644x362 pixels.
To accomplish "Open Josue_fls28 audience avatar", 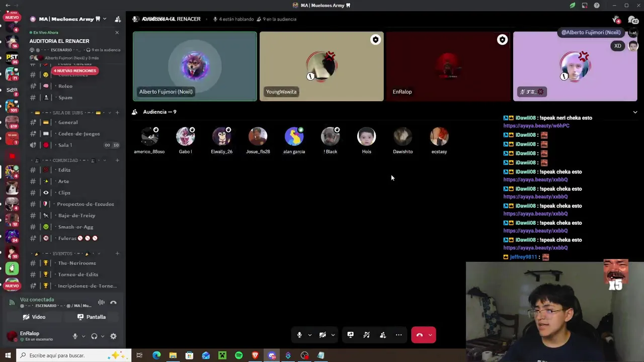I will [258, 137].
